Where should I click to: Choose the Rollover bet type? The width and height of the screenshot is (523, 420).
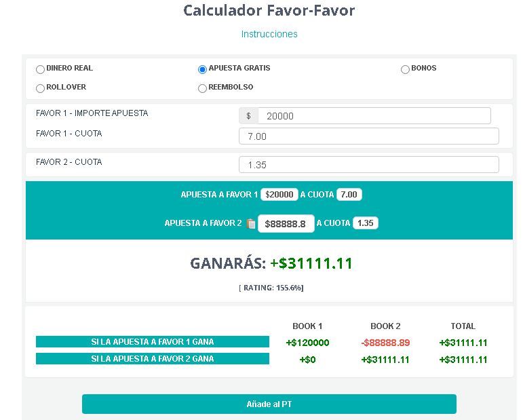point(41,88)
